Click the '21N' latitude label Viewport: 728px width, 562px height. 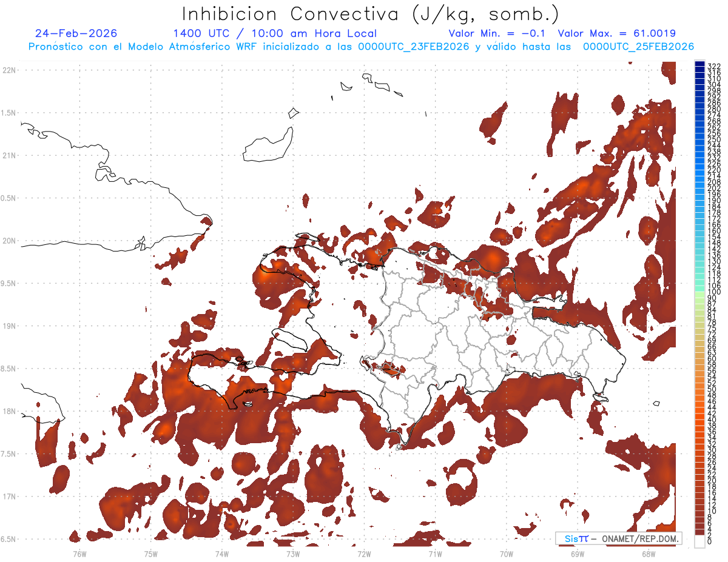pyautogui.click(x=9, y=156)
